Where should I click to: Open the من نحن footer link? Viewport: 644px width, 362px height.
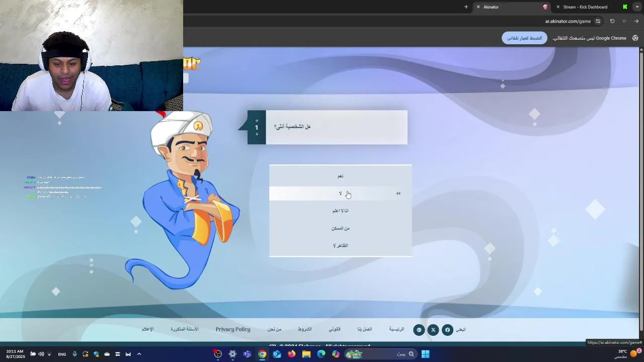(x=274, y=329)
